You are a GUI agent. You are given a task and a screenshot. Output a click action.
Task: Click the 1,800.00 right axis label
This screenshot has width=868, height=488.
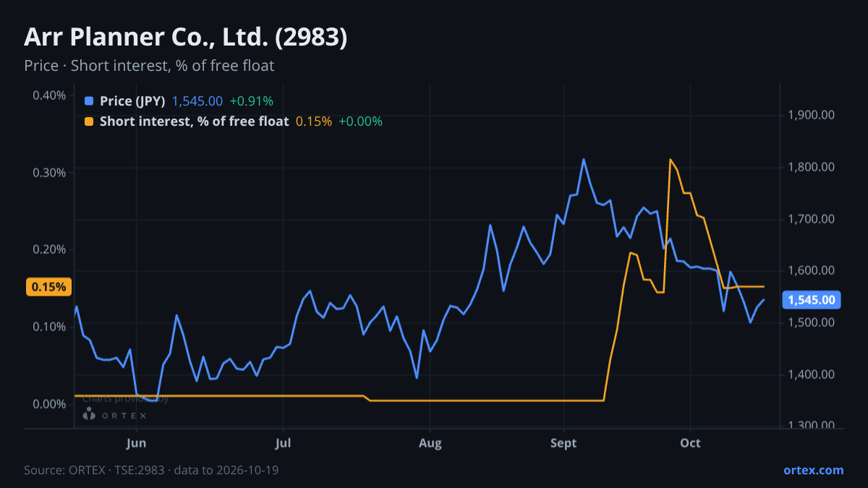click(x=812, y=167)
